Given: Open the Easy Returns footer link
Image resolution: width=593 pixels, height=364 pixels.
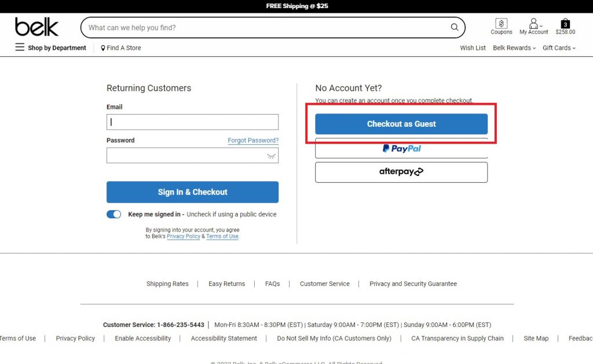Looking at the screenshot, I should (x=226, y=284).
